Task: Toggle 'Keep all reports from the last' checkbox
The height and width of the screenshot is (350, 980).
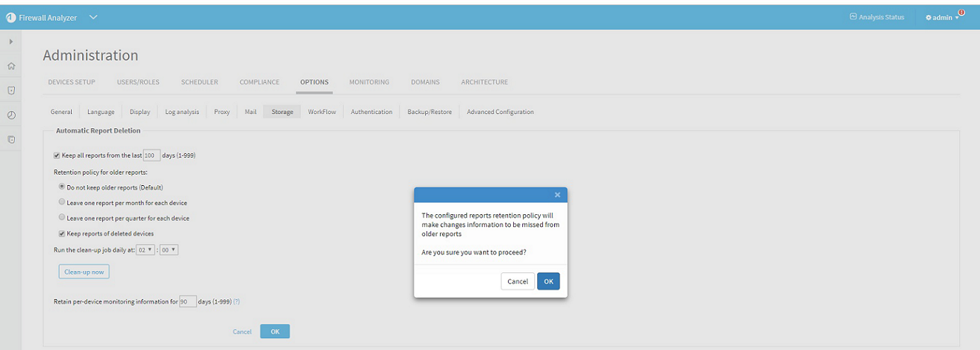Action: (57, 155)
